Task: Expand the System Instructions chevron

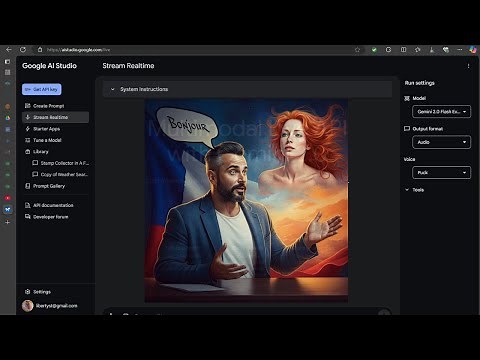Action: (x=112, y=89)
